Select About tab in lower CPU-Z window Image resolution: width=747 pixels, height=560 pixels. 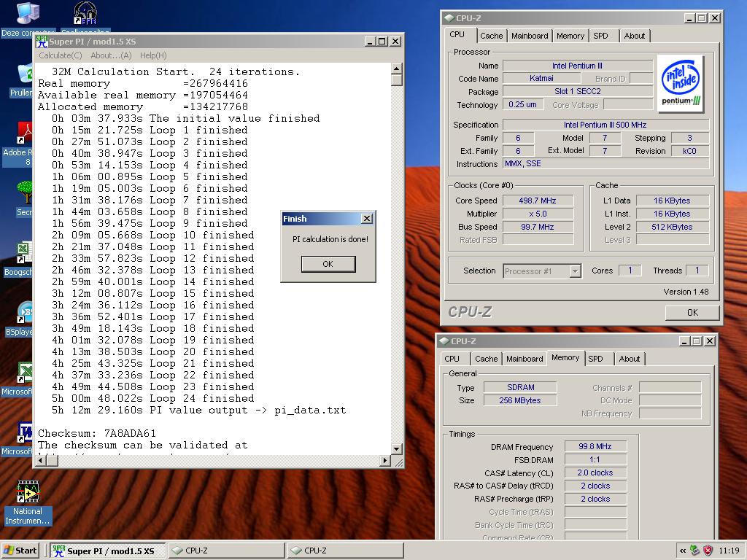pyautogui.click(x=630, y=359)
